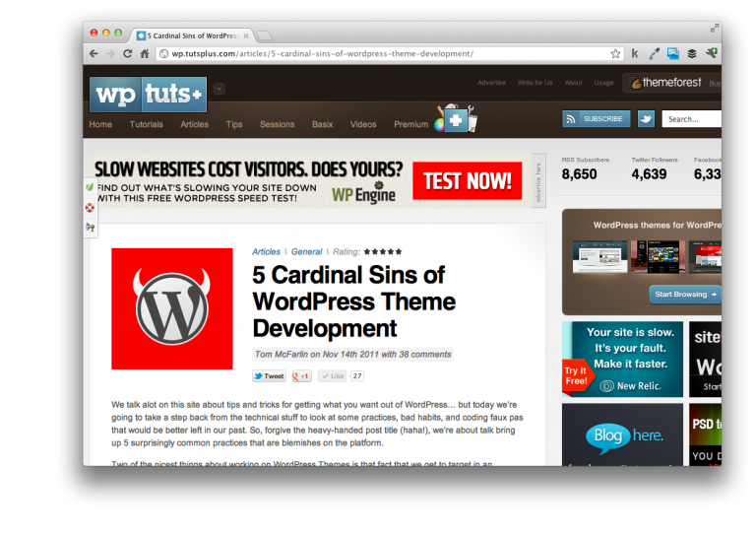Click the red WordPress devil logo thumbnail
Screen dimensions: 756x535
(x=172, y=308)
